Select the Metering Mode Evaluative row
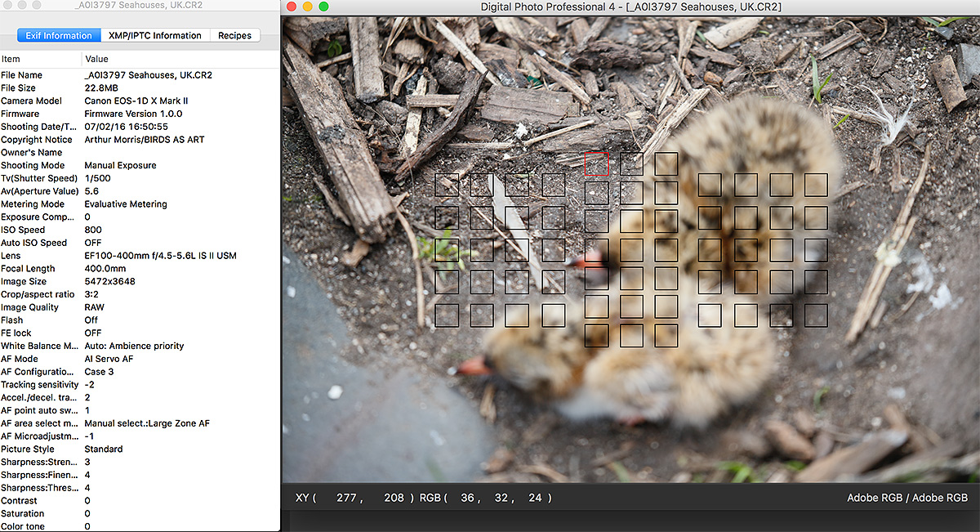 140,204
